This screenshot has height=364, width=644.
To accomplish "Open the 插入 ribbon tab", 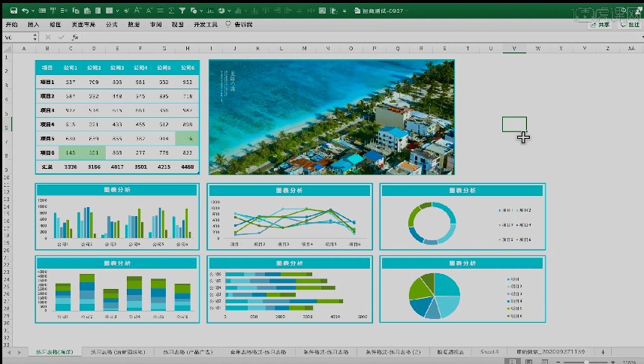I will pos(33,25).
